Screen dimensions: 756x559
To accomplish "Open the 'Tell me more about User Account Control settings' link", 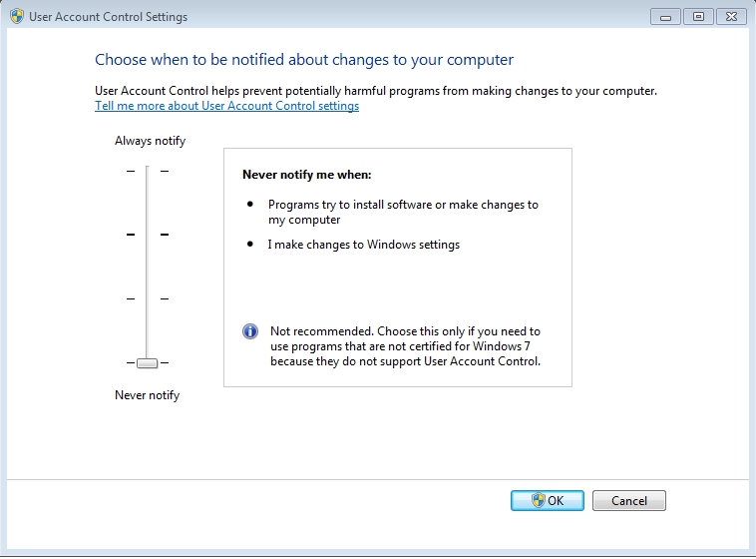I will pyautogui.click(x=226, y=106).
